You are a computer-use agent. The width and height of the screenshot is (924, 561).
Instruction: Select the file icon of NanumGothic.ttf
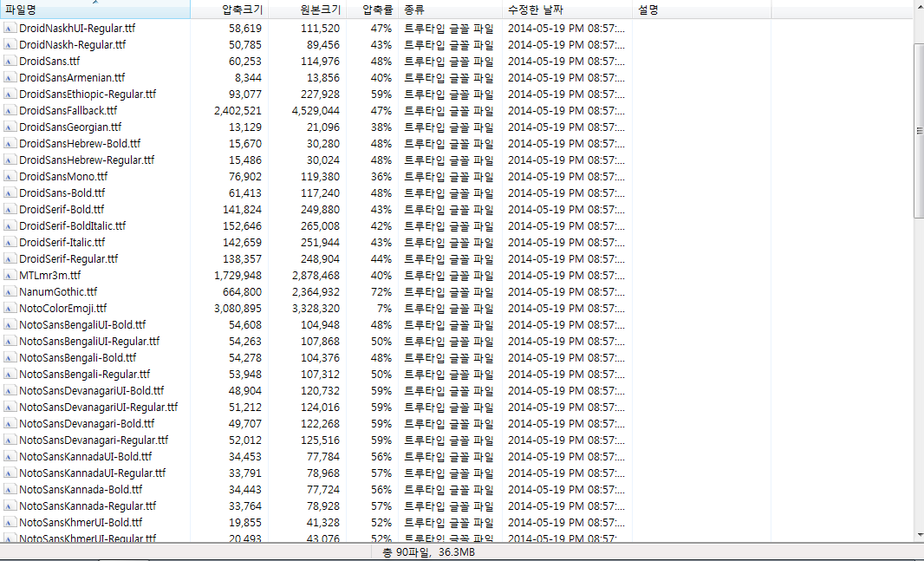tap(10, 292)
